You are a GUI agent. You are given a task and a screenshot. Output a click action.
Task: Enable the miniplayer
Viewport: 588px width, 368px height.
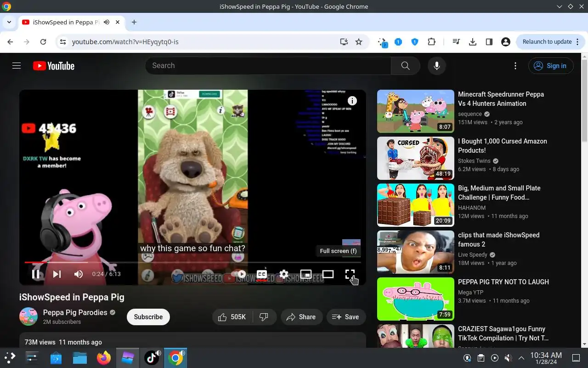[306, 274]
